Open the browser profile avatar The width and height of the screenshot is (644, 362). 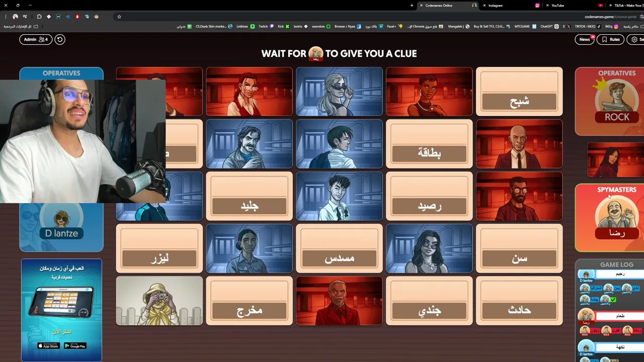[x=15, y=17]
